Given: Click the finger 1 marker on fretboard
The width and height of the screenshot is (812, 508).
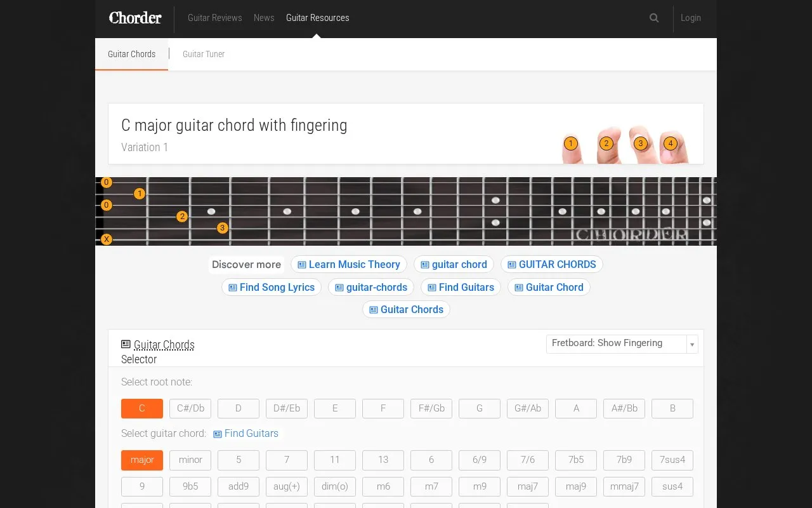Looking at the screenshot, I should click(140, 194).
